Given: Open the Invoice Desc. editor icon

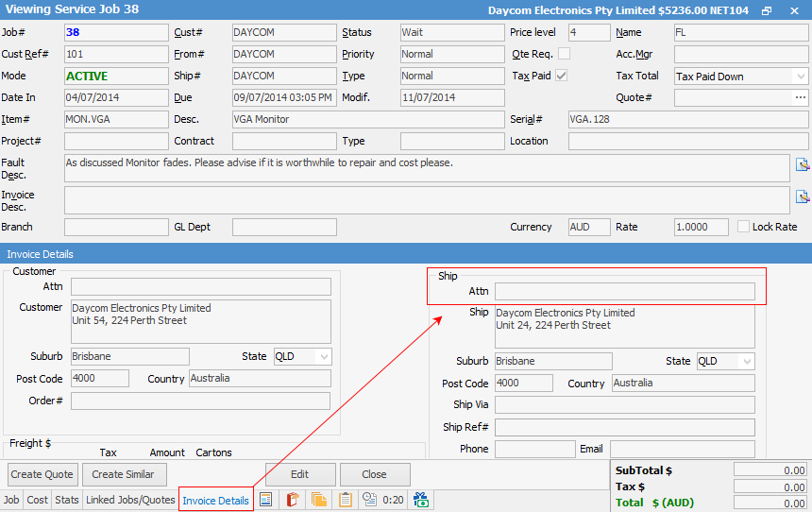Looking at the screenshot, I should tap(803, 197).
